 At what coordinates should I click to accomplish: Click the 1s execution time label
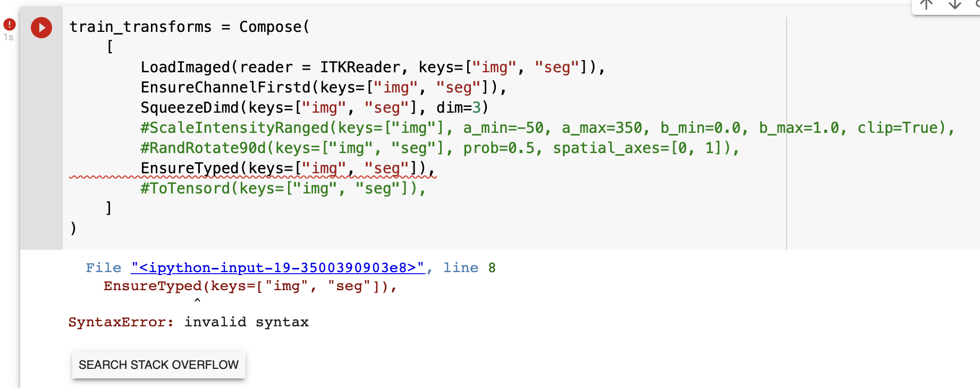pos(7,37)
